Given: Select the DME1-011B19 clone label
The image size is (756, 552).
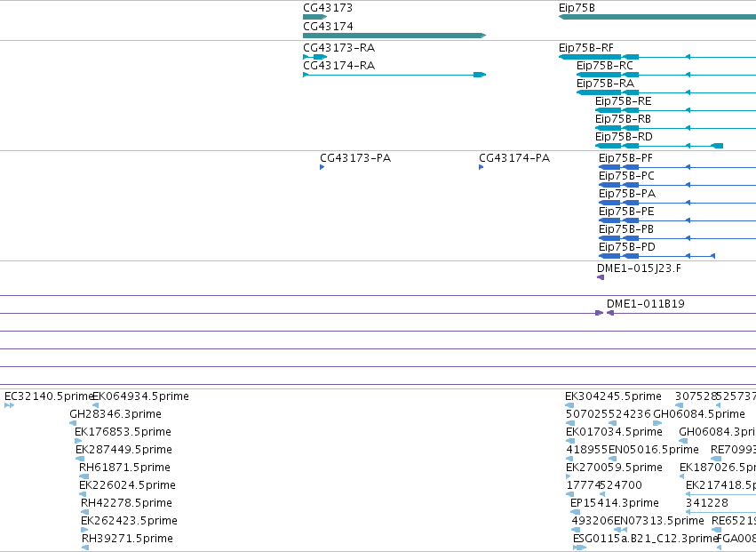Looking at the screenshot, I should 646,304.
